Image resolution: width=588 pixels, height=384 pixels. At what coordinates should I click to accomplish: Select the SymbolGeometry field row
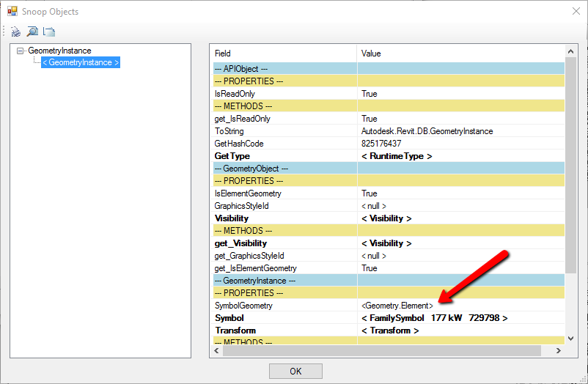[x=243, y=306]
